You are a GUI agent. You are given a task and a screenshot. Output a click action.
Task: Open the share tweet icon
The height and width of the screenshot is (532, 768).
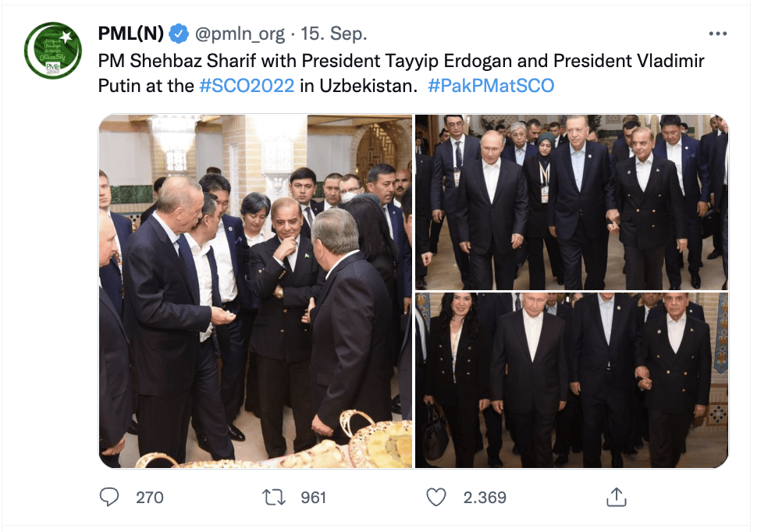pos(616,497)
